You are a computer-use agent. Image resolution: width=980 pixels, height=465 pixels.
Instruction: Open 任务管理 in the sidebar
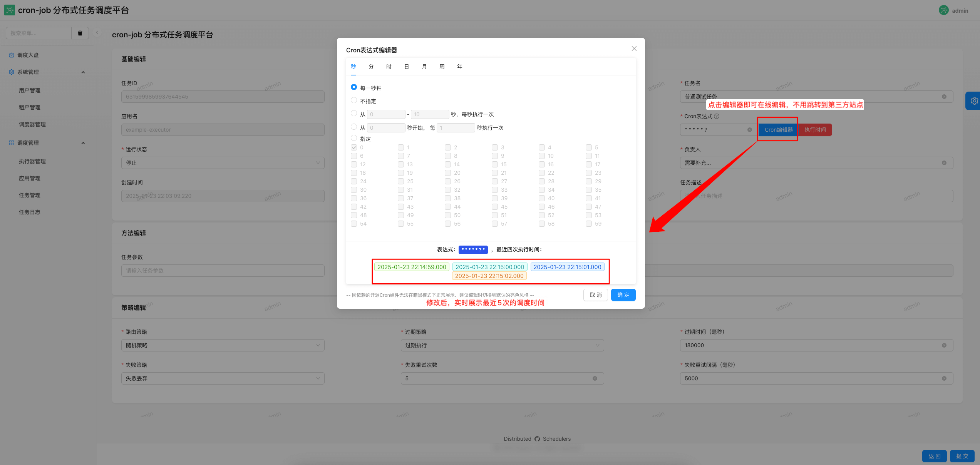(30, 195)
